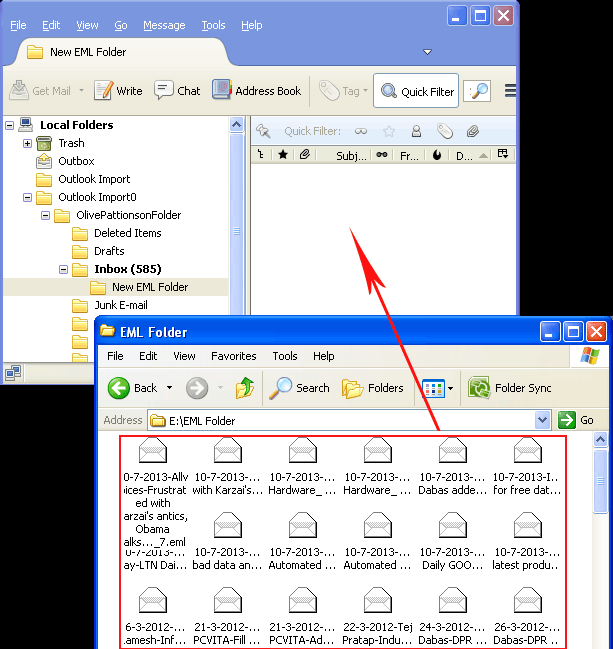Open the address bar dropdown arrow
The width and height of the screenshot is (613, 649).
pyautogui.click(x=542, y=421)
